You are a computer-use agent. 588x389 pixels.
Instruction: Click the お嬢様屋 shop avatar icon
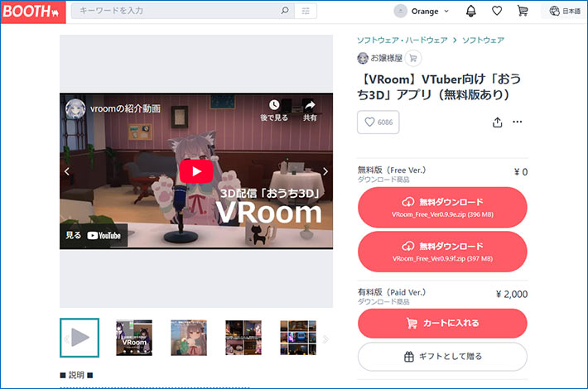[363, 58]
